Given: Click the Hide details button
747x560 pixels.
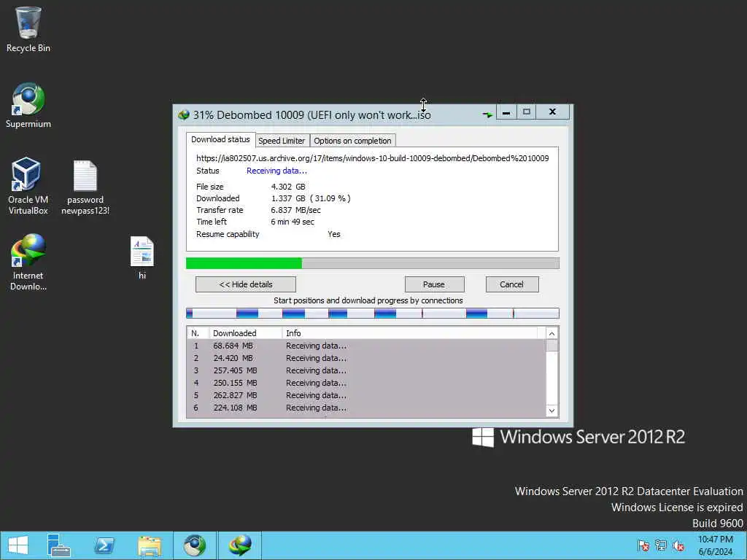Looking at the screenshot, I should (246, 284).
